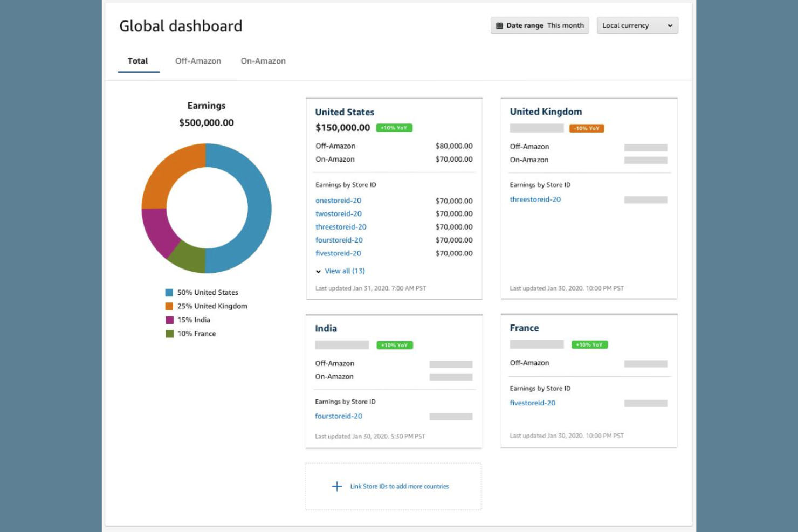
Task: Open twostoreid-20 store link
Action: point(339,213)
